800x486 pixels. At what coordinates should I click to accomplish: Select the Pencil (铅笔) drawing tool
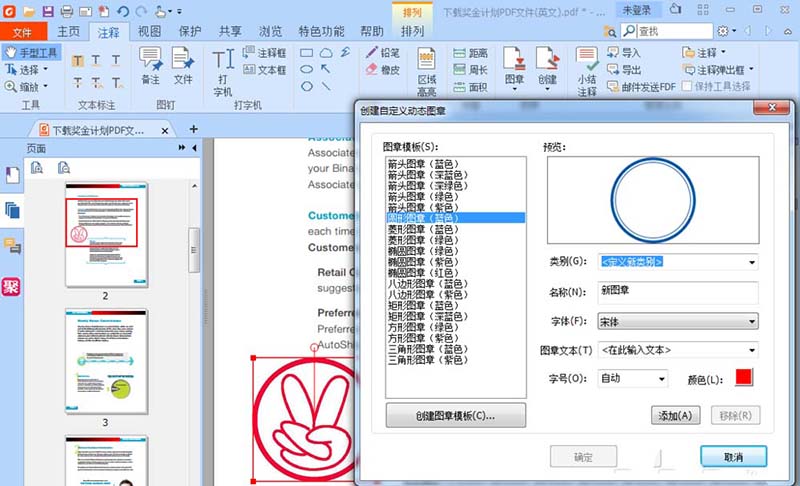[383, 52]
